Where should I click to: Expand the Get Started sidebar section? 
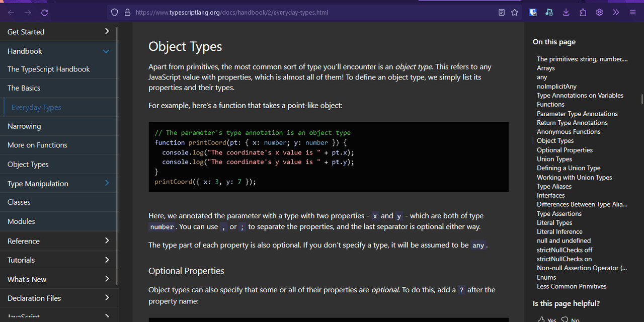[x=106, y=32]
